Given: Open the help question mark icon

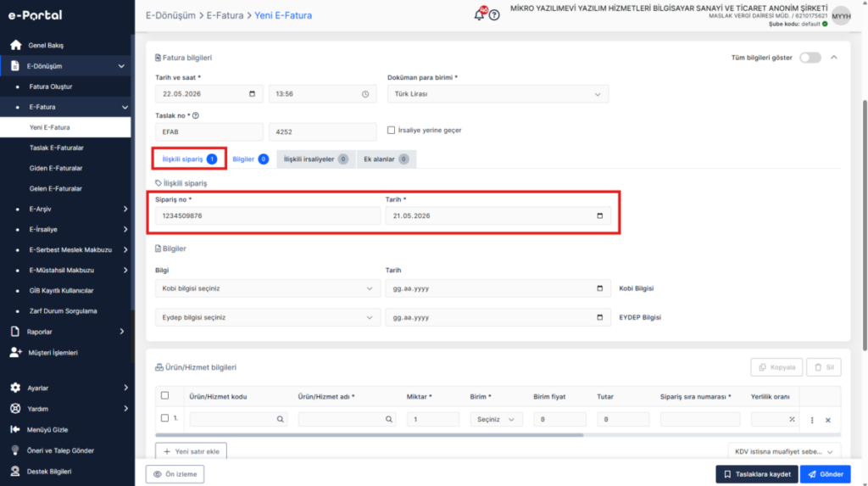Looking at the screenshot, I should pyautogui.click(x=494, y=15).
